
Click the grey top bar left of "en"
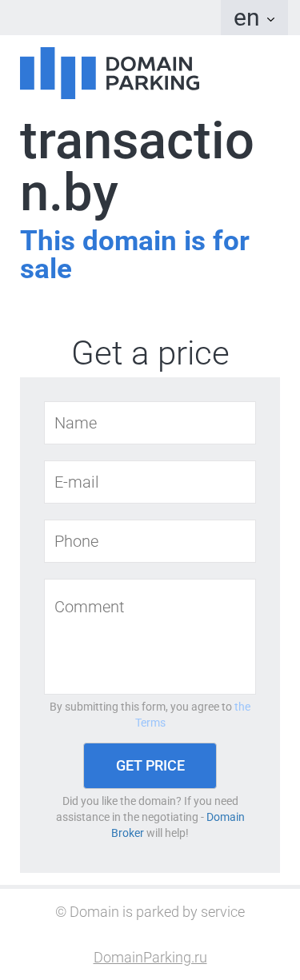[110, 18]
